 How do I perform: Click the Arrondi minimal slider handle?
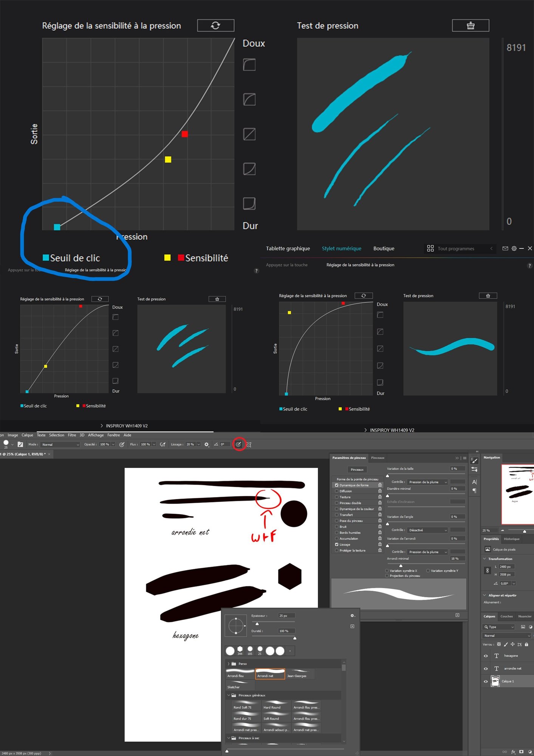coord(401,566)
